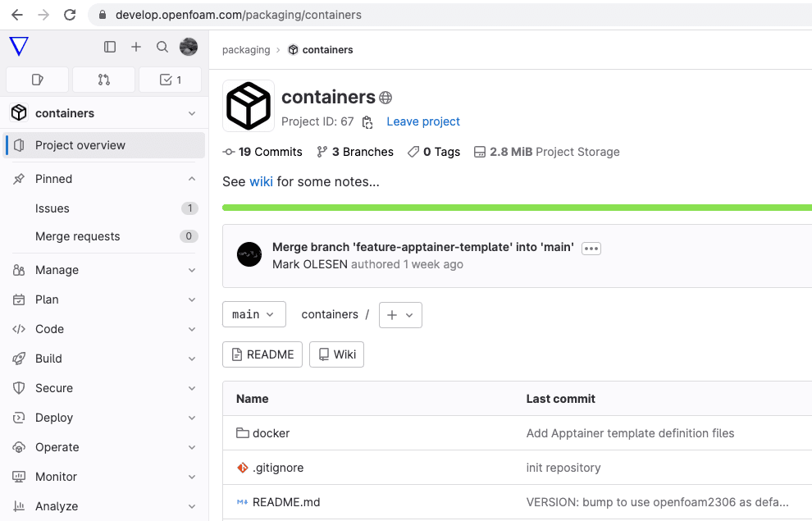Open the to-do list counter button
The width and height of the screenshot is (812, 521).
click(x=170, y=80)
